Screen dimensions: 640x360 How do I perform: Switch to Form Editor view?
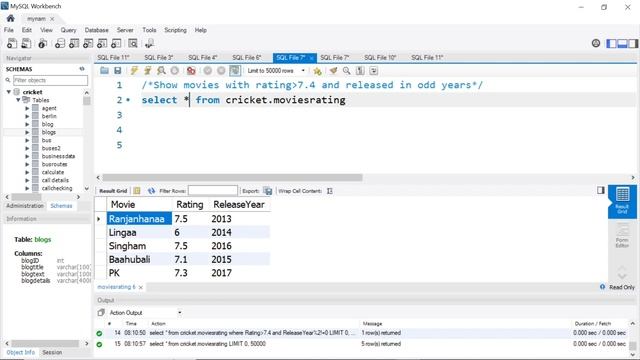(622, 236)
